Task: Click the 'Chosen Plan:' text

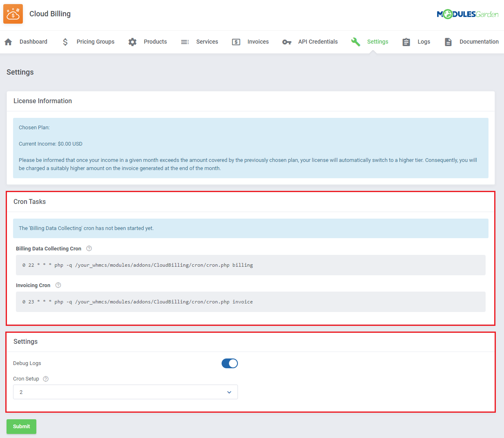Action: pos(34,128)
